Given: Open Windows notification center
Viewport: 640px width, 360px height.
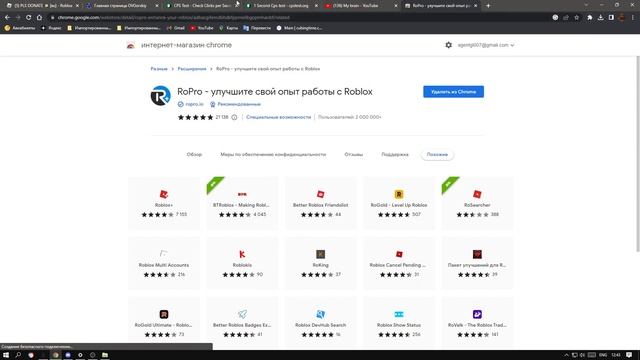Looking at the screenshot, I should [x=629, y=355].
